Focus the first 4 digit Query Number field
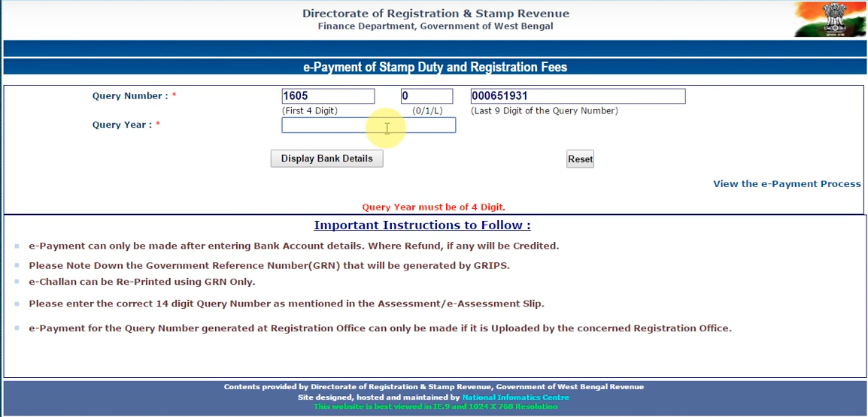868x417 pixels. pos(328,96)
